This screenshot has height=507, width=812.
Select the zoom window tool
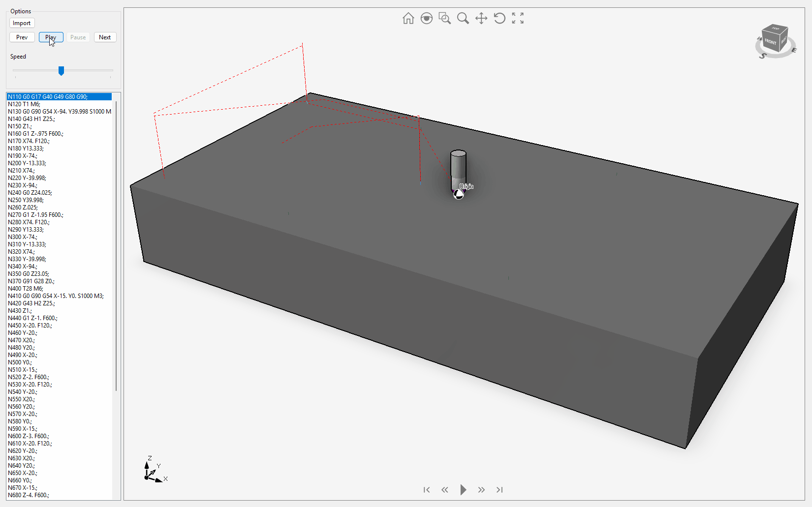point(444,19)
